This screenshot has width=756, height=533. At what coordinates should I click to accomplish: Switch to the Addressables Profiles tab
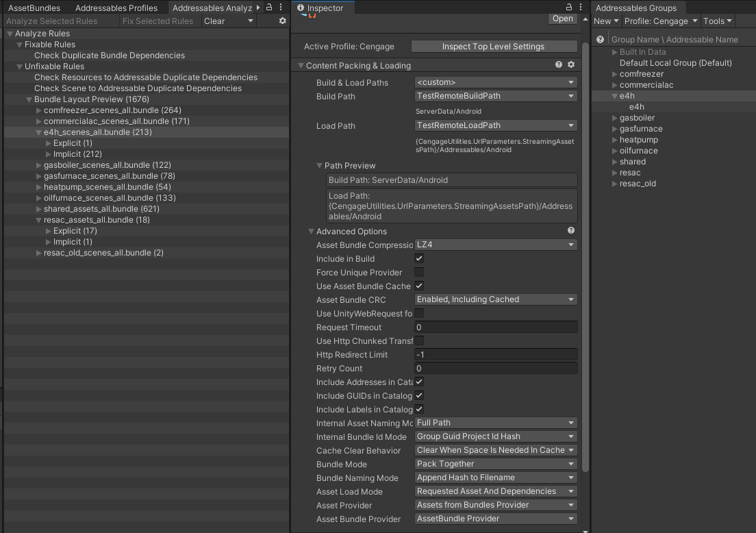click(x=116, y=8)
